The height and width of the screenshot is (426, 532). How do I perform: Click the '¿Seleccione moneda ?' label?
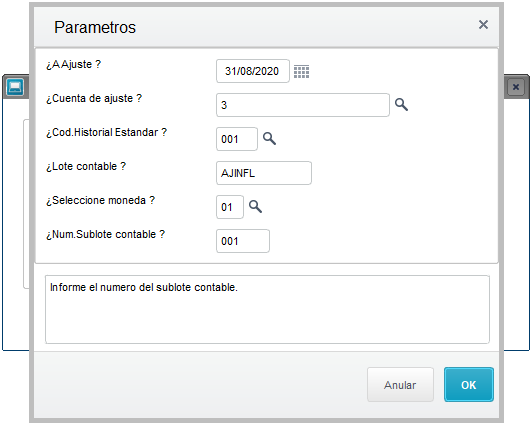(x=100, y=200)
